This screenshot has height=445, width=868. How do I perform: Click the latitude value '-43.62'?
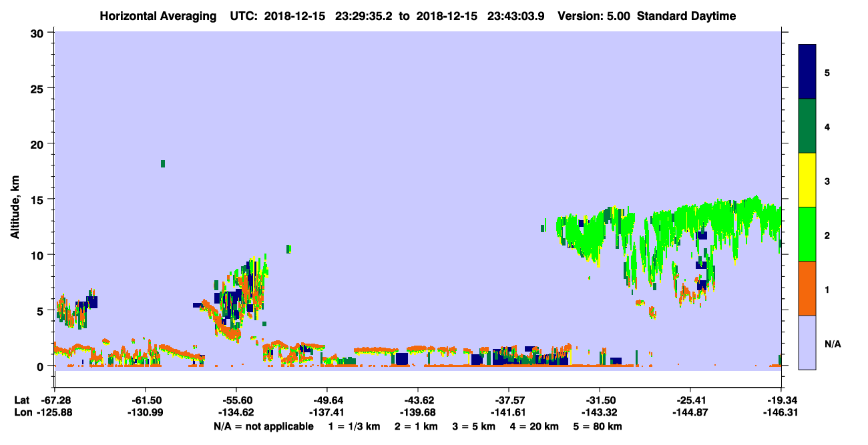pyautogui.click(x=417, y=400)
